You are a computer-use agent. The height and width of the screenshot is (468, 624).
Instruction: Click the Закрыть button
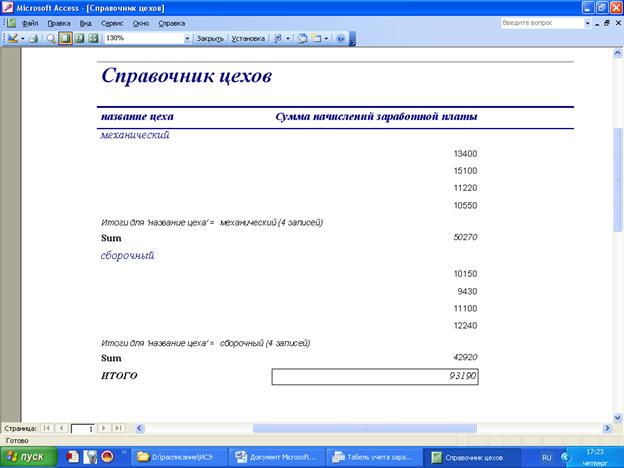coord(210,39)
